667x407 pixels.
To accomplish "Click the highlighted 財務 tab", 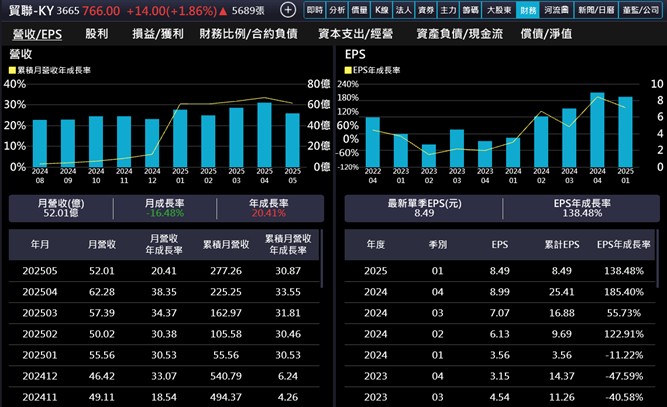I will click(x=528, y=10).
